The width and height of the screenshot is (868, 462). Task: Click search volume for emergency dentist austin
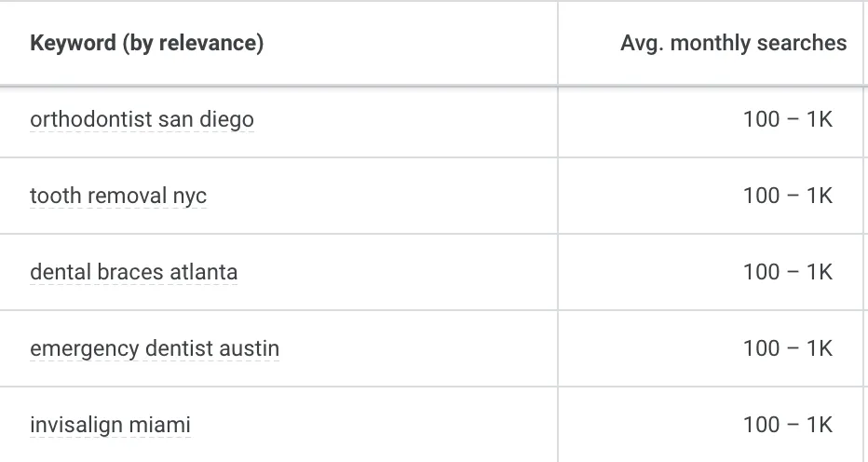coord(787,349)
